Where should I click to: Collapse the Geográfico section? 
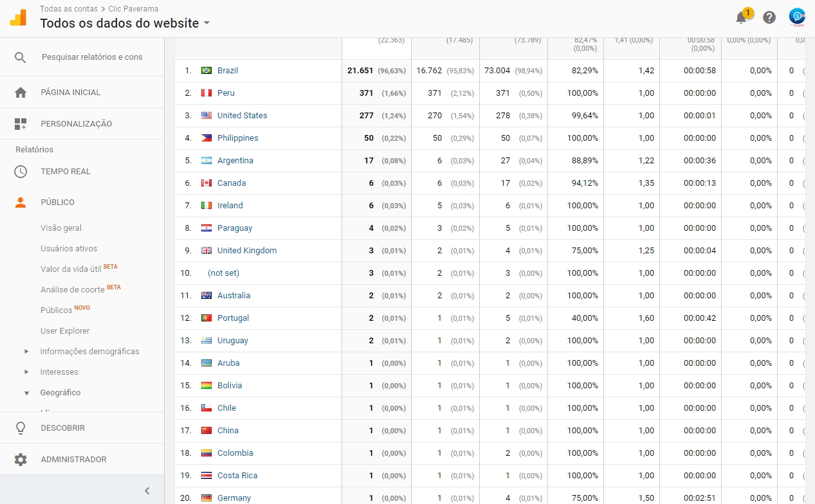pos(26,393)
